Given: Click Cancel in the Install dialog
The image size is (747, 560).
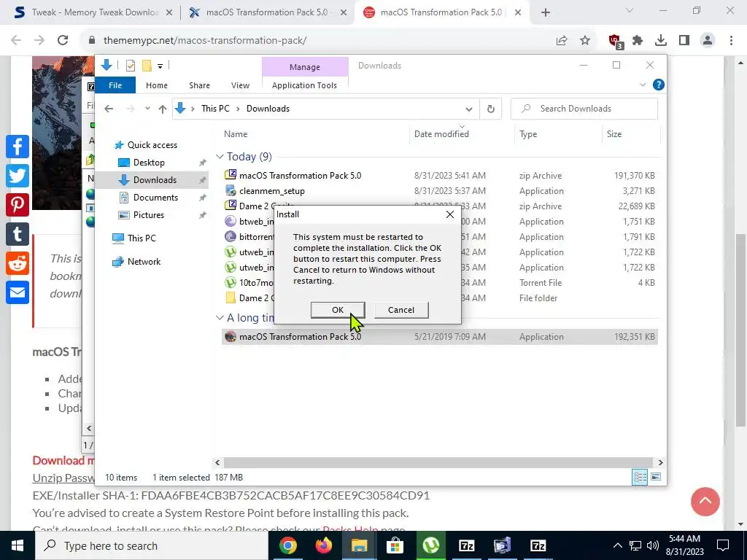Looking at the screenshot, I should click(x=401, y=310).
